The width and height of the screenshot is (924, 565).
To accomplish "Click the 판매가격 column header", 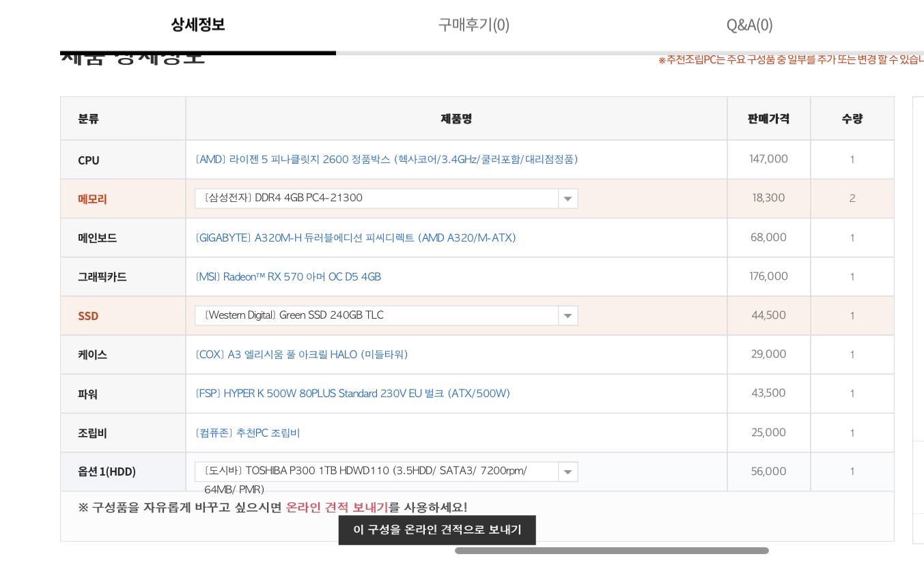I will (768, 119).
